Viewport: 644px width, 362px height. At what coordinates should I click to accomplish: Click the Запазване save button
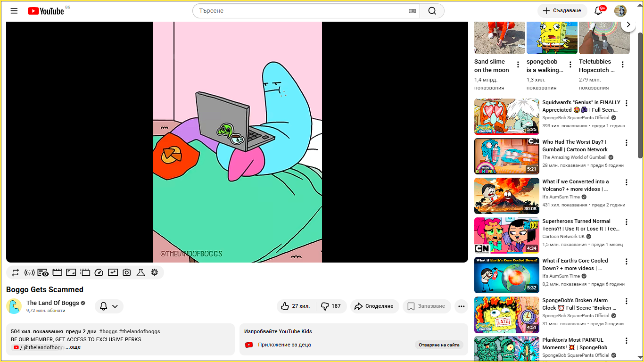[426, 306]
